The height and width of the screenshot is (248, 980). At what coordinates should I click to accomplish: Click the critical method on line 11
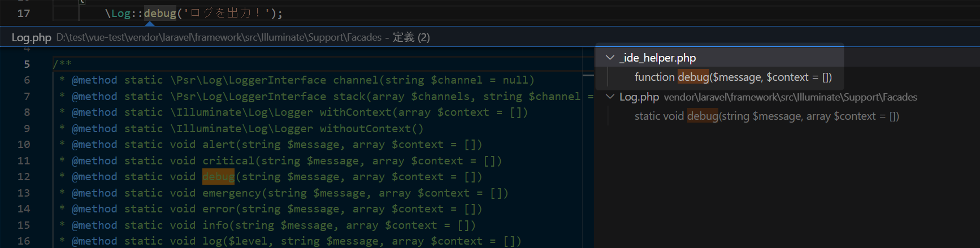[x=228, y=161]
